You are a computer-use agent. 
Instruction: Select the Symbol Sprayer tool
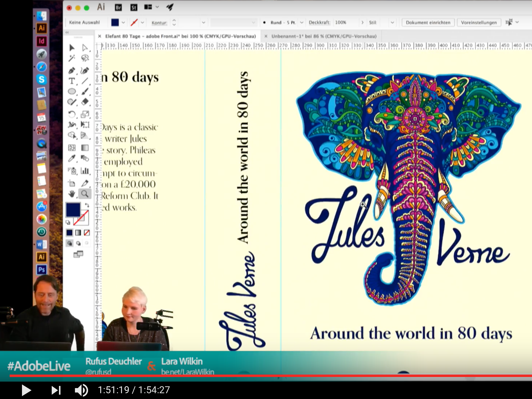click(x=72, y=171)
